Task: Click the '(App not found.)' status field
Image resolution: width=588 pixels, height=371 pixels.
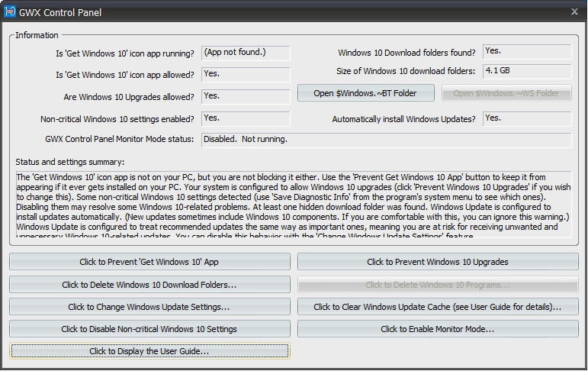Action: [x=246, y=53]
